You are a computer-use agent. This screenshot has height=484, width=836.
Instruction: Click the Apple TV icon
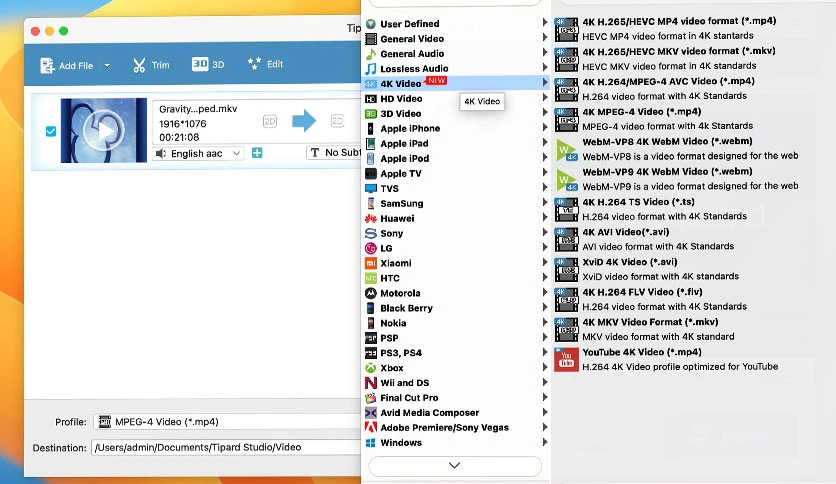(x=371, y=173)
